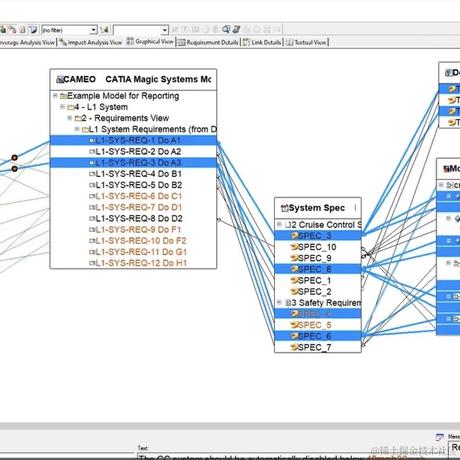Select the CAMEO document title bar
Image resolution: width=460 pixels, height=460 pixels.
click(x=133, y=79)
